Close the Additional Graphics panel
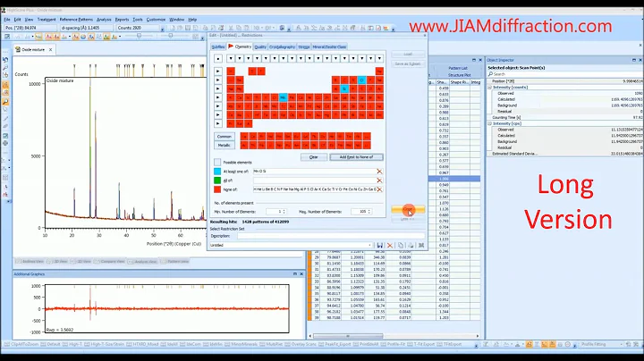 301,274
